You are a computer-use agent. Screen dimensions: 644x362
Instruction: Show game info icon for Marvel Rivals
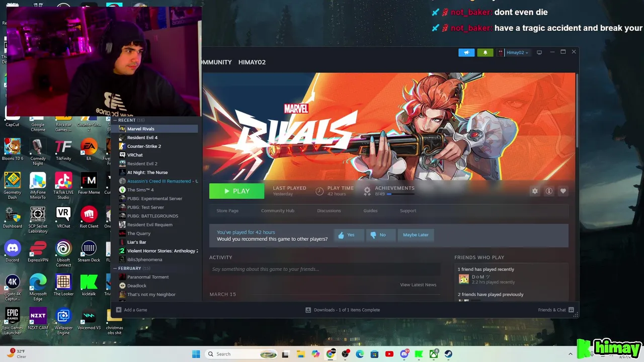[549, 191]
